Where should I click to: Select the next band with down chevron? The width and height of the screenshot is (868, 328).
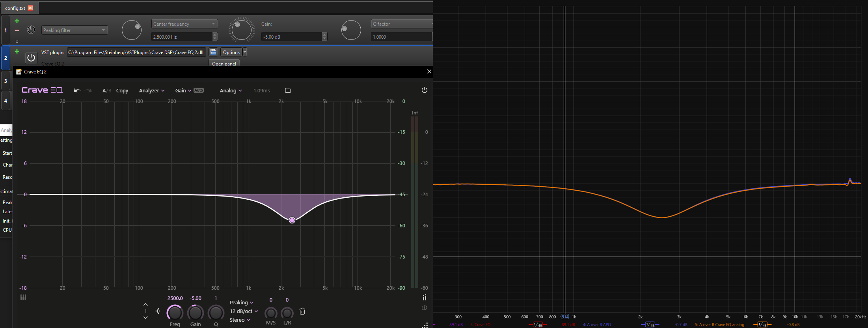click(x=145, y=318)
